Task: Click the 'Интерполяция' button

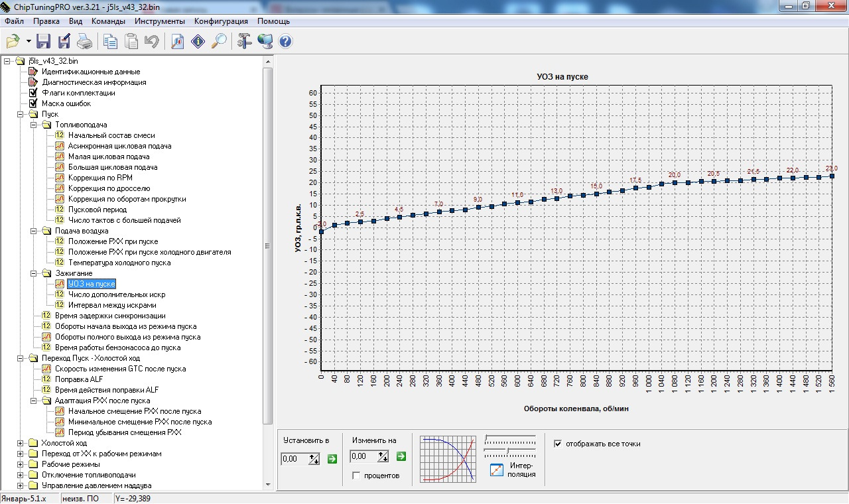Action: [x=497, y=470]
